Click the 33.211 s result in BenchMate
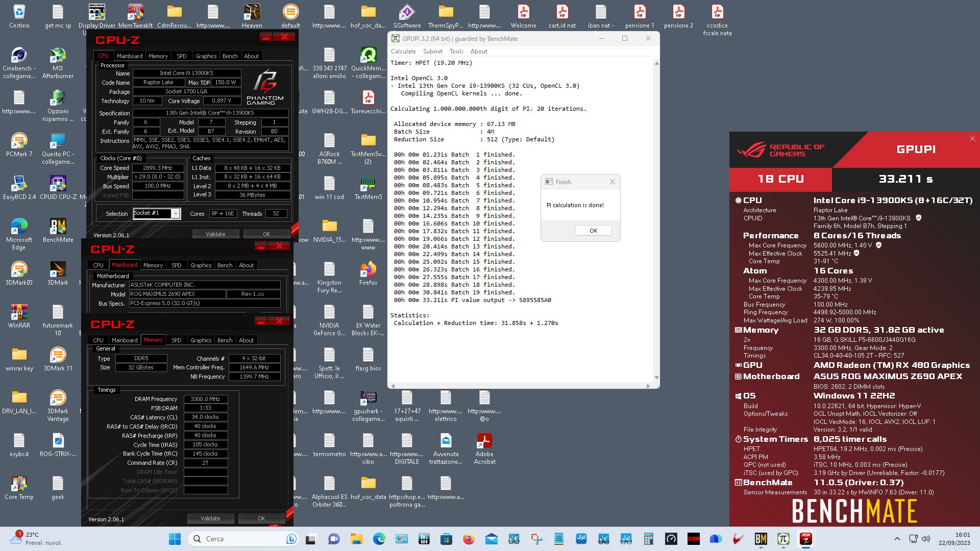This screenshot has height=551, width=980. coord(905,179)
